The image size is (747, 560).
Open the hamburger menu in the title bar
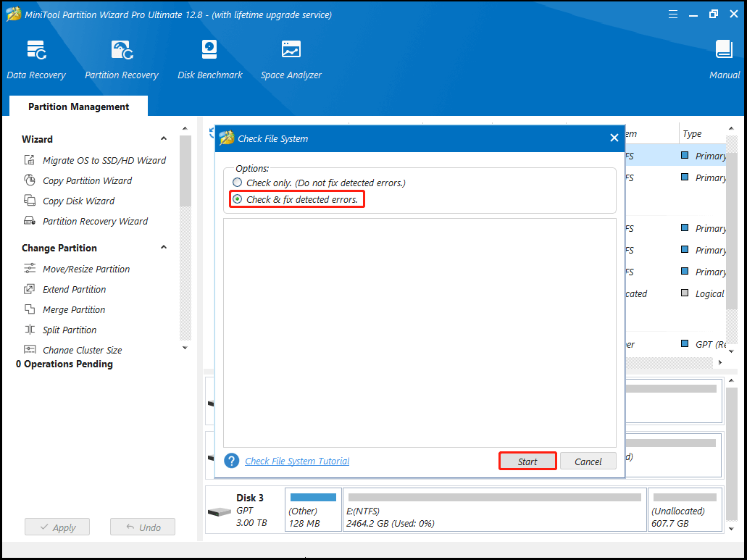click(x=672, y=13)
